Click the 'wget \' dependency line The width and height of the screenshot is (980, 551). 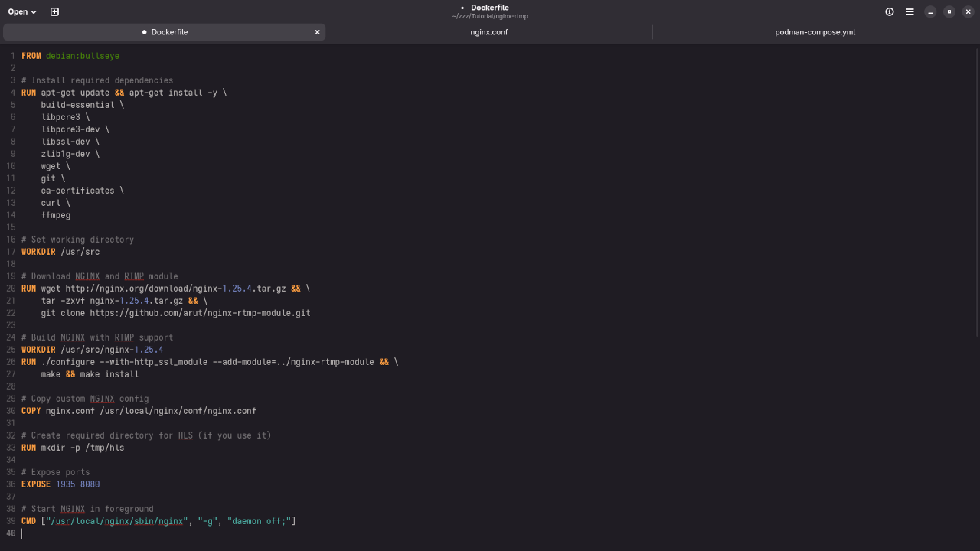(x=56, y=166)
